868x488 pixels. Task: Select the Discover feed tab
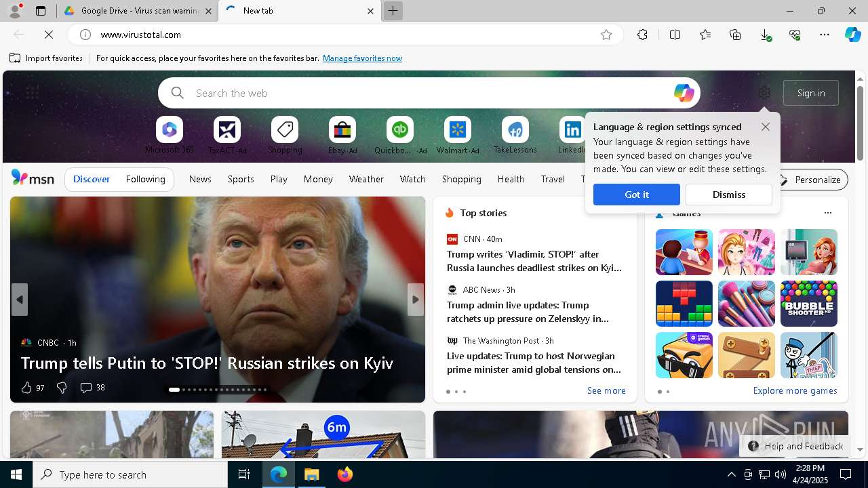(92, 179)
